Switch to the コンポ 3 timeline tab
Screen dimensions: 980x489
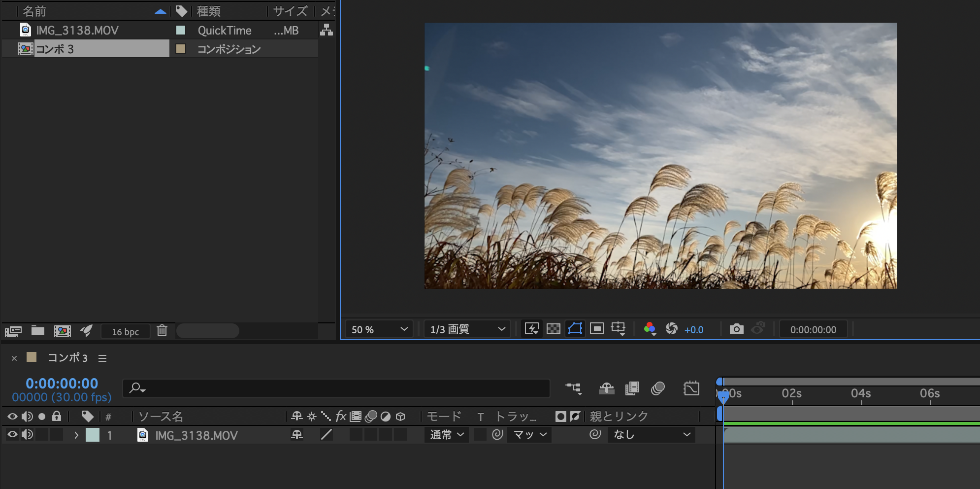(x=67, y=357)
